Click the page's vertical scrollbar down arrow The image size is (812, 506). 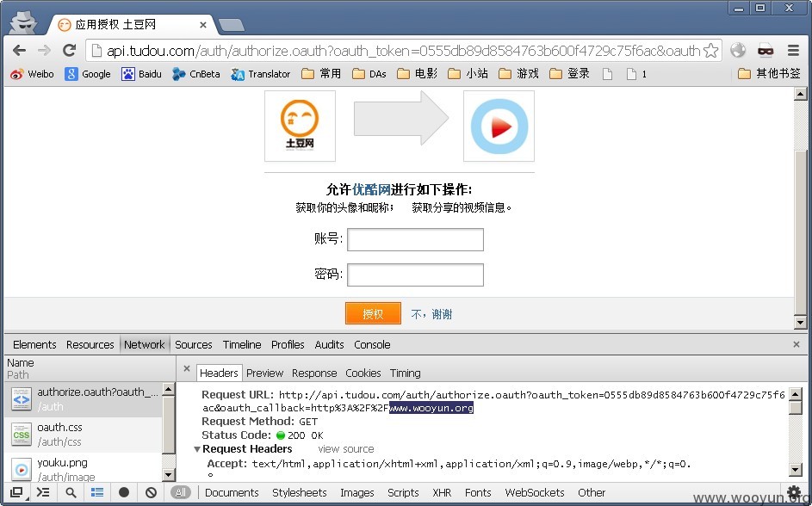801,323
